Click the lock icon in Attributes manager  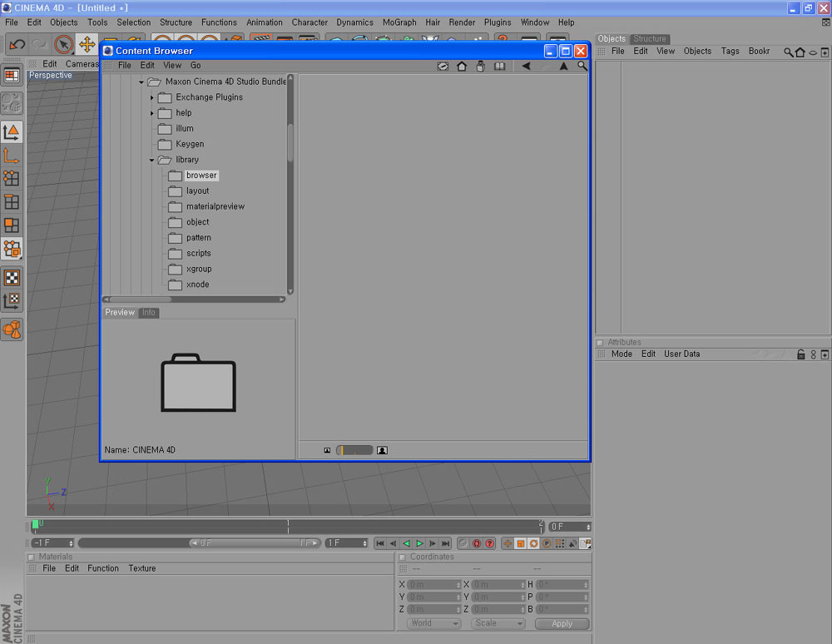[801, 354]
